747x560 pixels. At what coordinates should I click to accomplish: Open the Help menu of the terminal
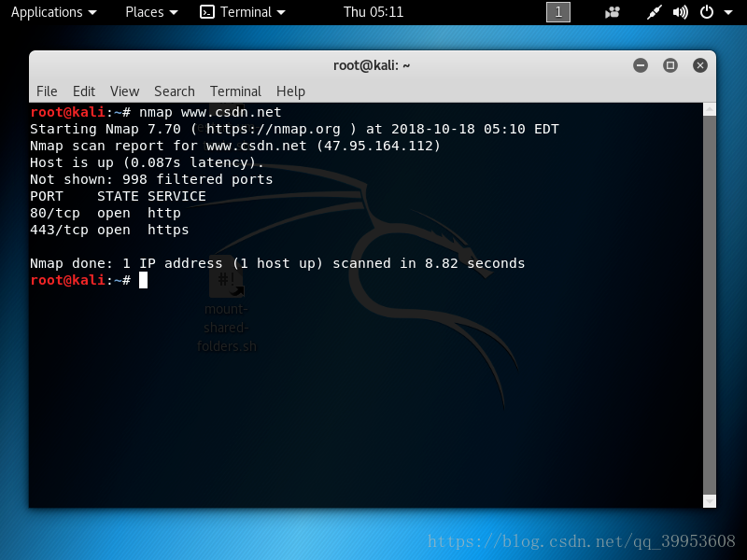tap(290, 91)
